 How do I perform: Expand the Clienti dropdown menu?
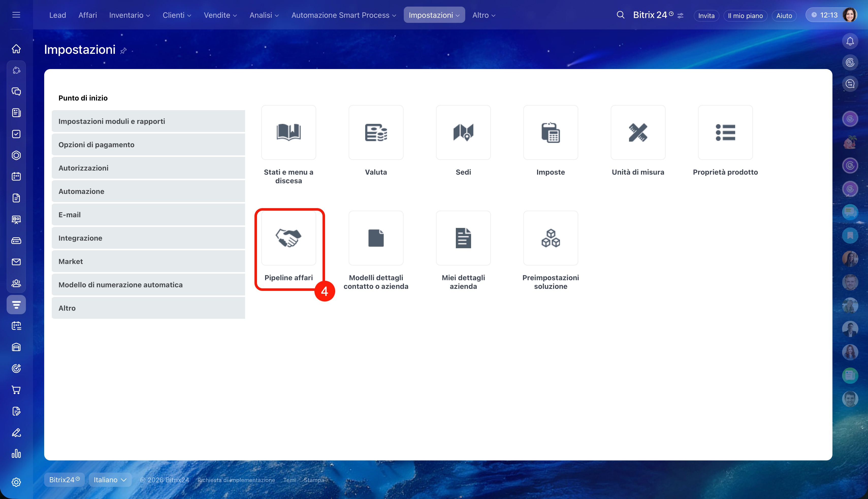coord(176,15)
